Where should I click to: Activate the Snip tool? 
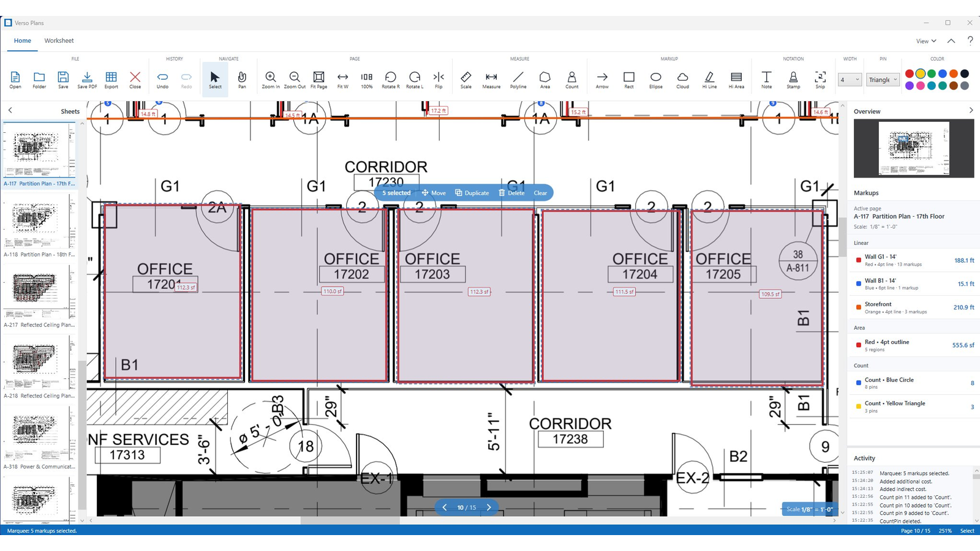pyautogui.click(x=820, y=80)
